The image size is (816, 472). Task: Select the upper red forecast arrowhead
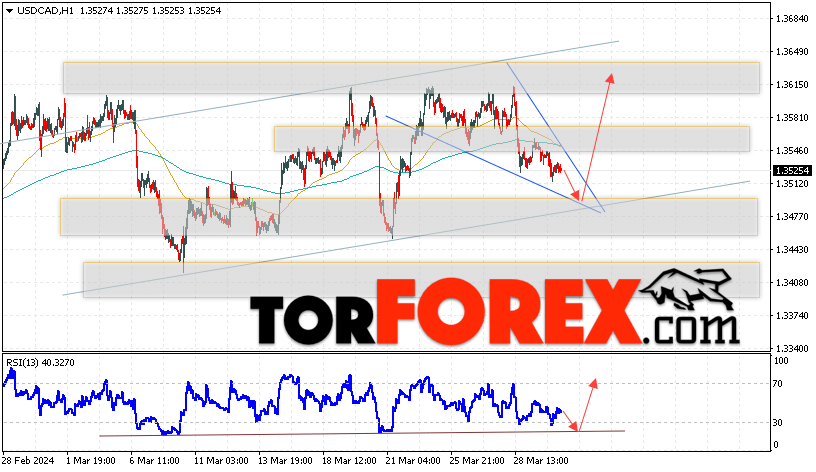610,78
